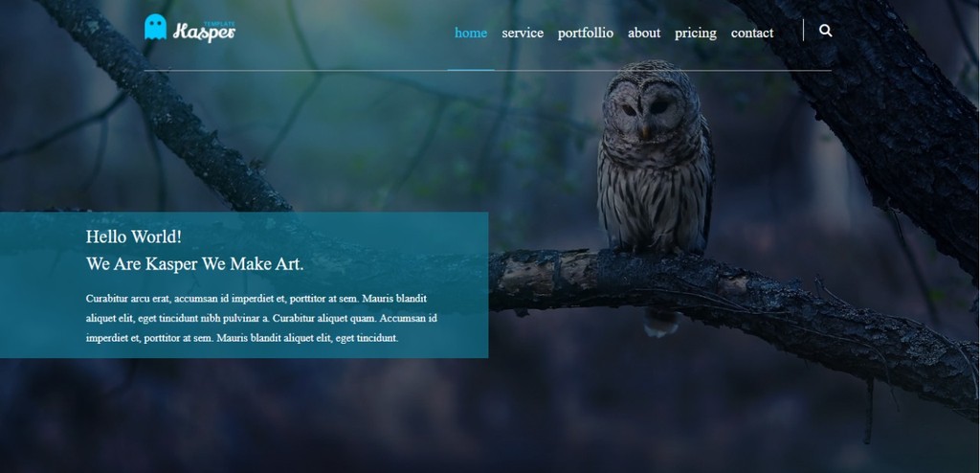Screen dimensions: 980x473
Task: Open search with the magnifier icon
Action: coord(825,31)
